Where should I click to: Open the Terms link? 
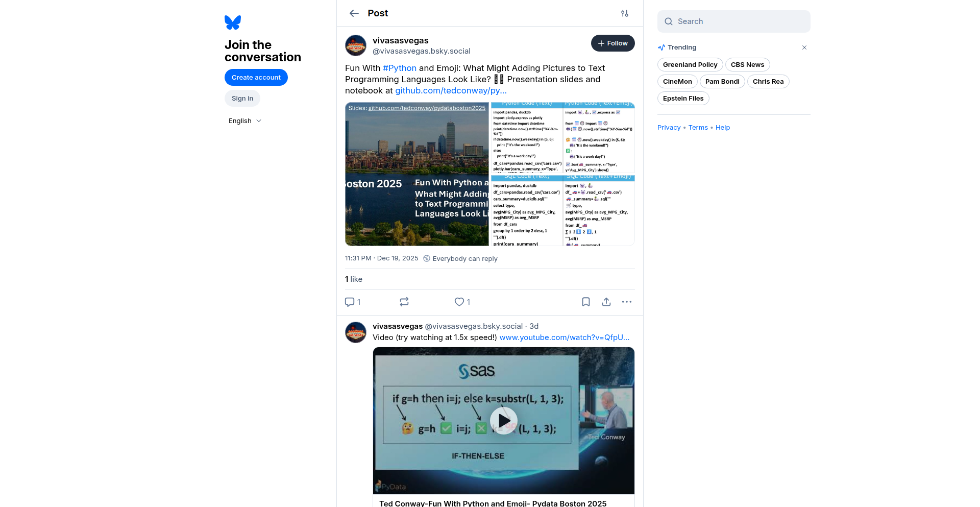tap(698, 128)
